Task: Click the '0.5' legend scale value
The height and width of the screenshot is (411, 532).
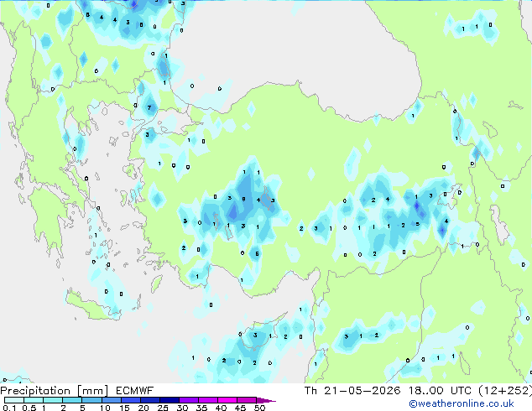Action: click(29, 408)
